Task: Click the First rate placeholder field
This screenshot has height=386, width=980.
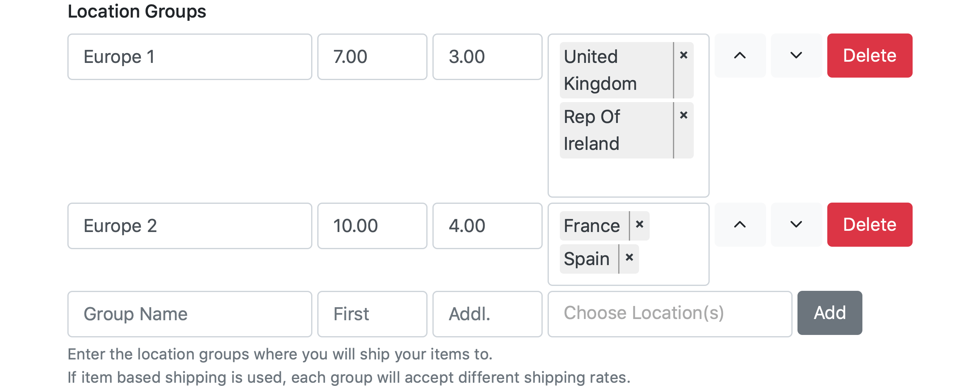Action: click(x=372, y=314)
